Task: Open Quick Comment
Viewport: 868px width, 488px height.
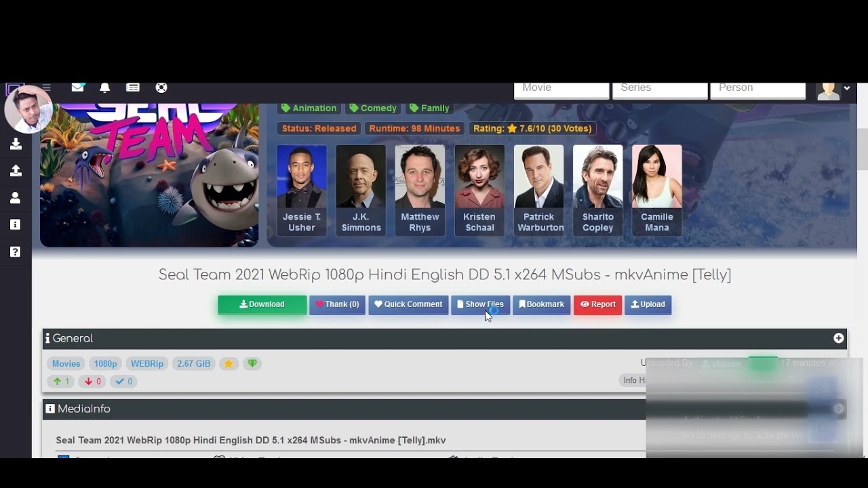Action: click(408, 305)
